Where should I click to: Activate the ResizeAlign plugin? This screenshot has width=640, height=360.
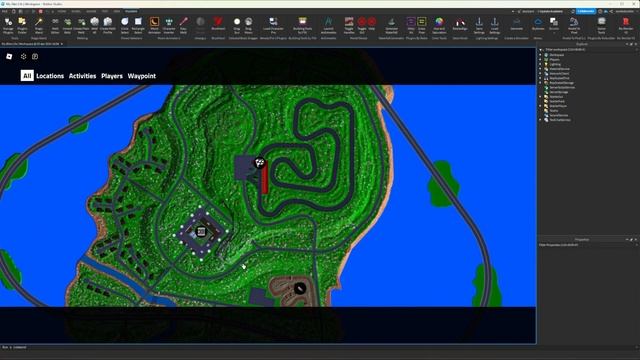pos(460,24)
